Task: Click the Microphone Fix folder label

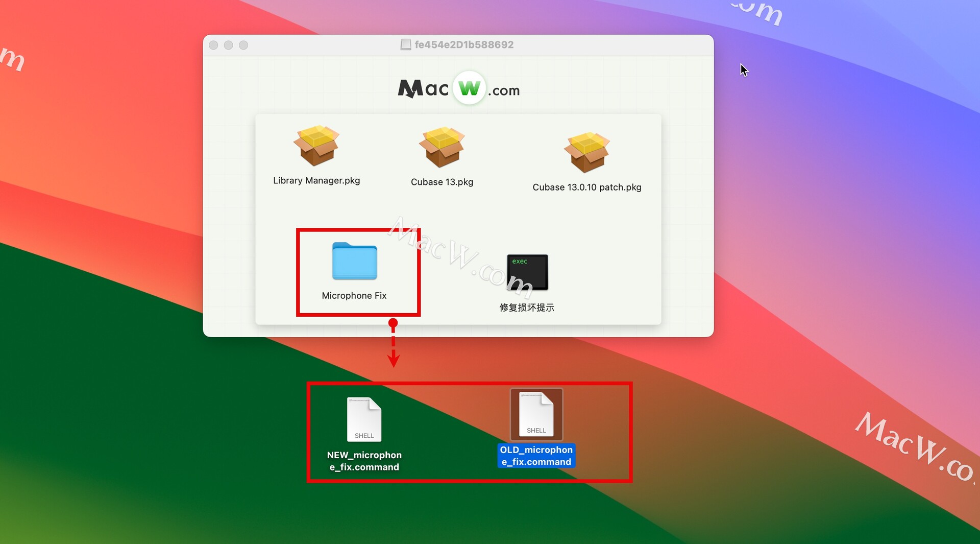Action: click(x=354, y=296)
